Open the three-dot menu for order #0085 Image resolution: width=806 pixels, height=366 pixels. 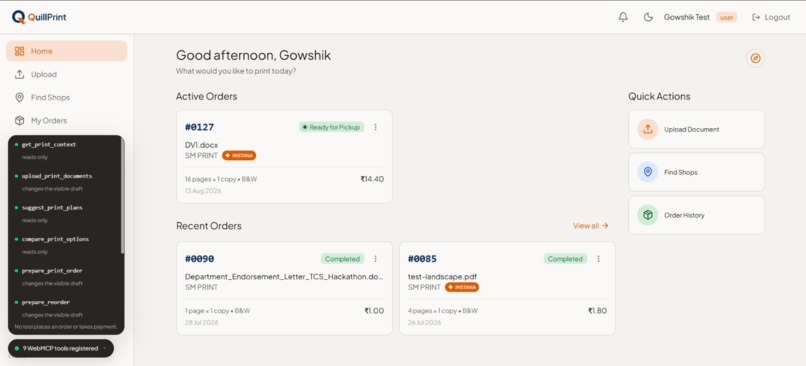point(598,259)
